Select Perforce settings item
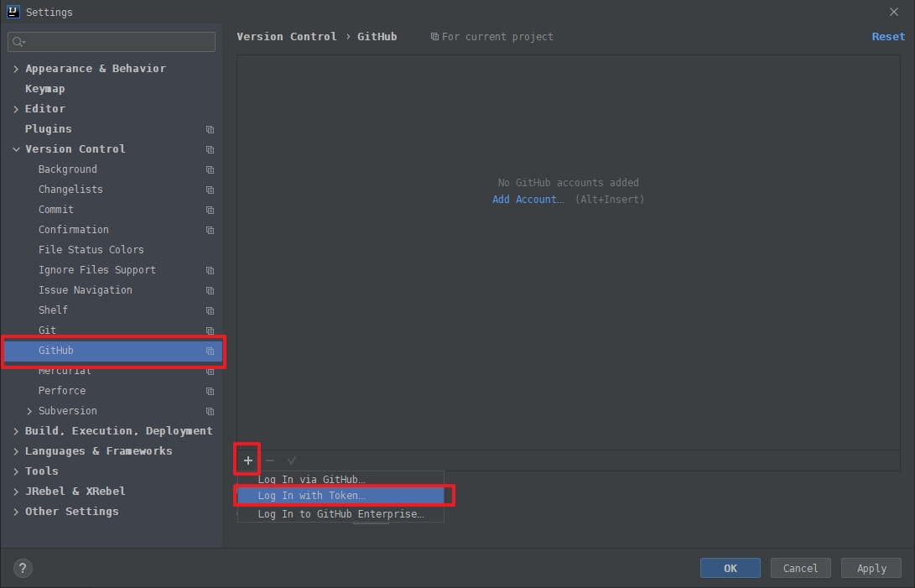This screenshot has width=915, height=588. tap(62, 391)
